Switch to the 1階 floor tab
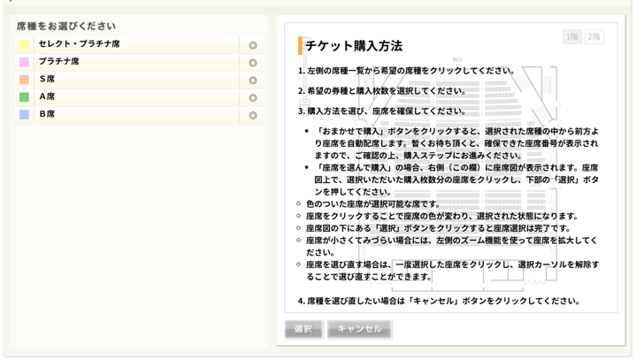The height and width of the screenshot is (360, 644). (572, 37)
